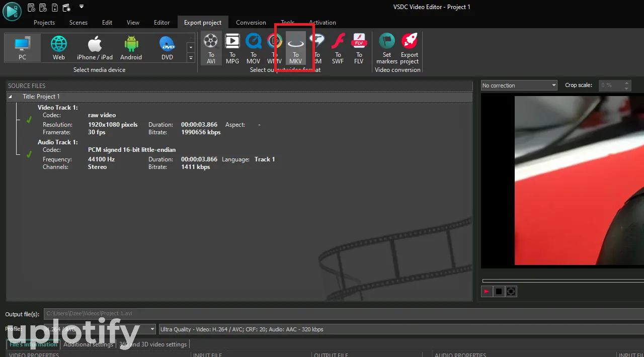Open the Editor ribbon tab
Image resolution: width=644 pixels, height=357 pixels.
click(x=162, y=23)
